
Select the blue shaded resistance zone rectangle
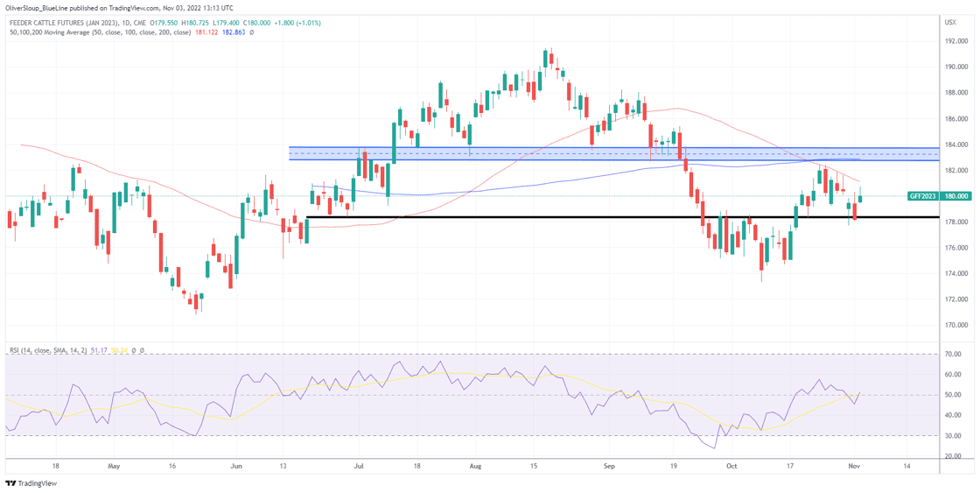coord(614,153)
